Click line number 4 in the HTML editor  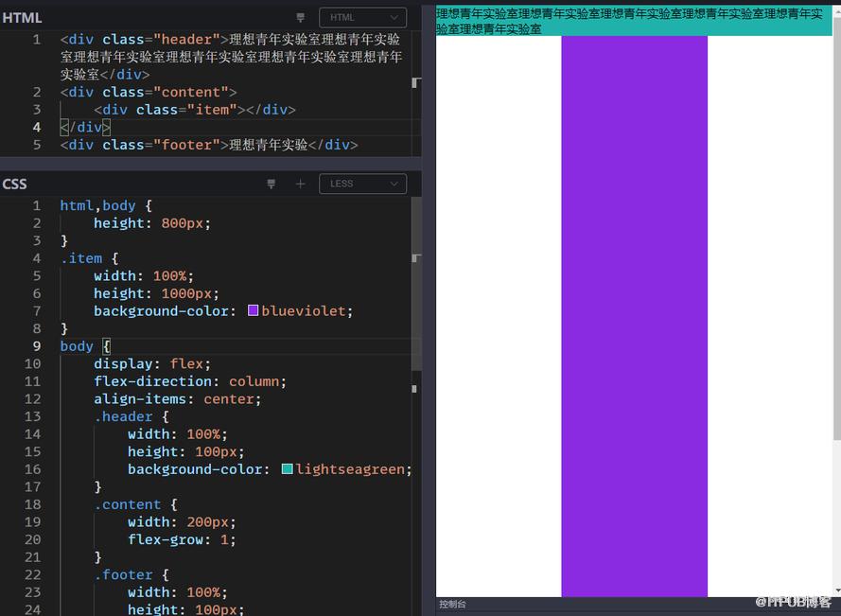coord(37,127)
